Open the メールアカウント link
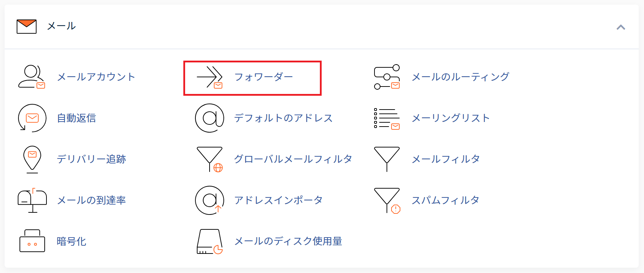644x273 pixels. 96,77
